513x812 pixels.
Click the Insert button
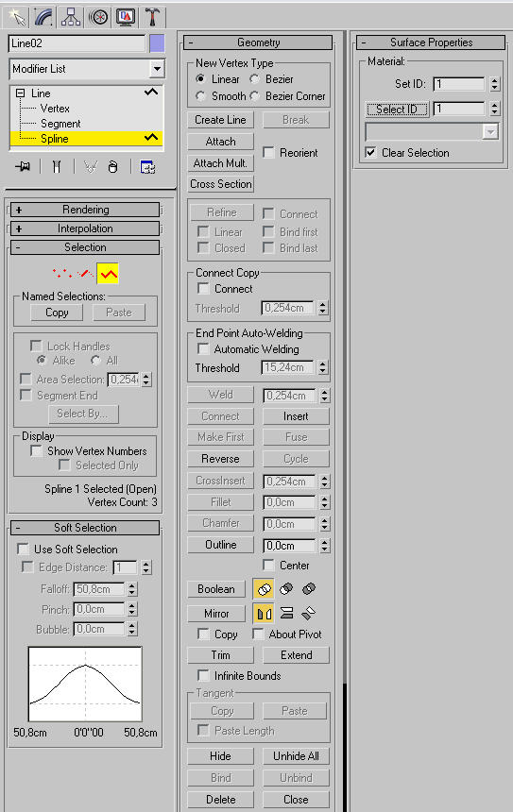point(296,416)
